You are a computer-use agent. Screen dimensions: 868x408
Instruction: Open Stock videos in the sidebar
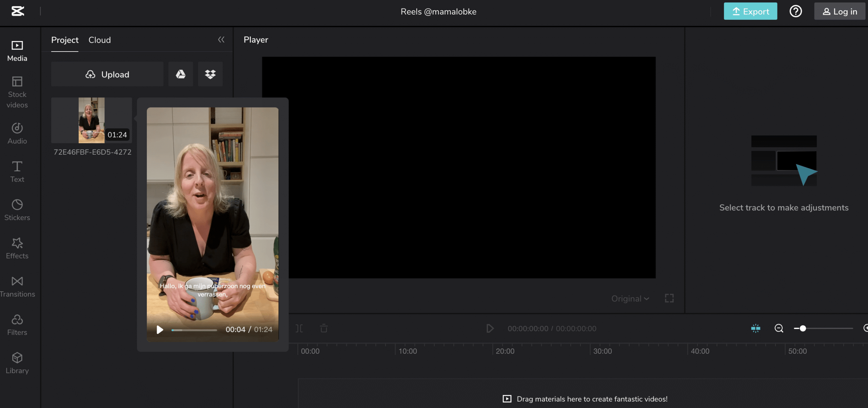(17, 92)
